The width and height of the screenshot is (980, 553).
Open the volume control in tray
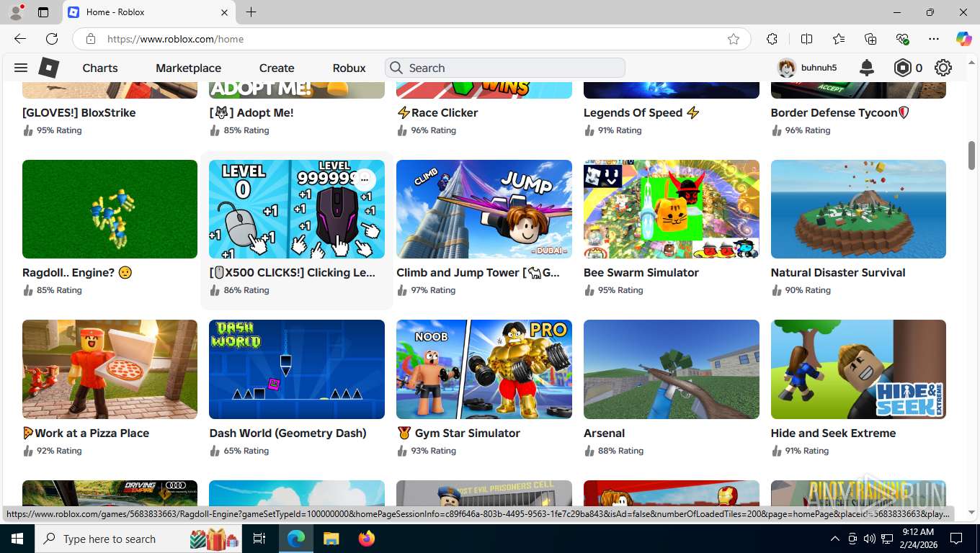pyautogui.click(x=869, y=539)
